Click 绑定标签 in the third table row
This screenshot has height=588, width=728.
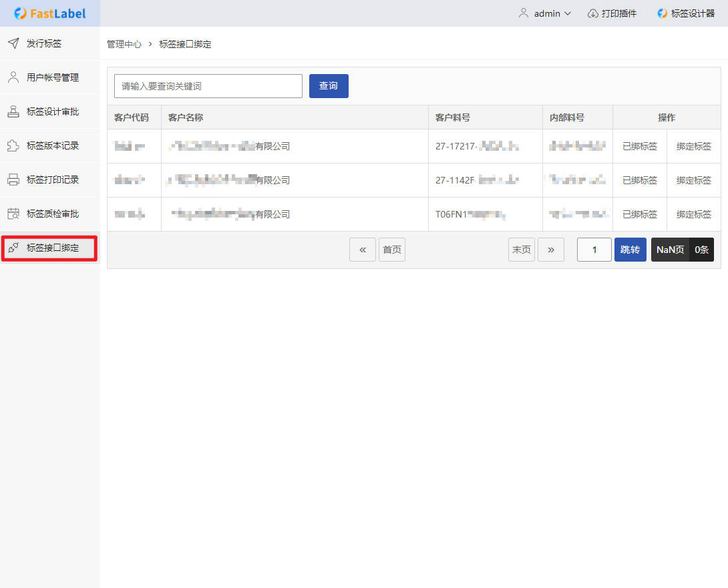[x=694, y=214]
